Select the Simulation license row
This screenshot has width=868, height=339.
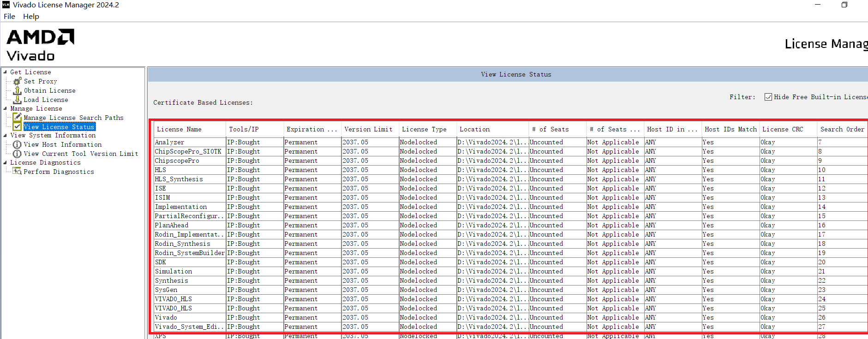(510, 271)
